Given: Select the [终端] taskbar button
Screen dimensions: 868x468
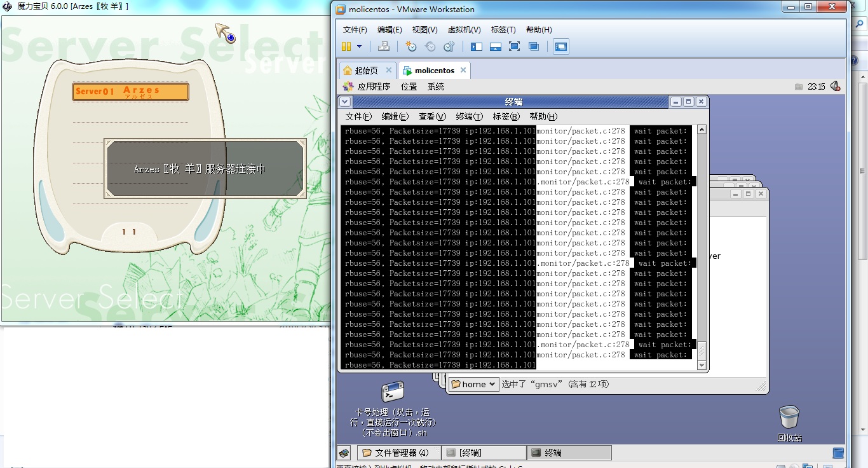Looking at the screenshot, I should [484, 453].
